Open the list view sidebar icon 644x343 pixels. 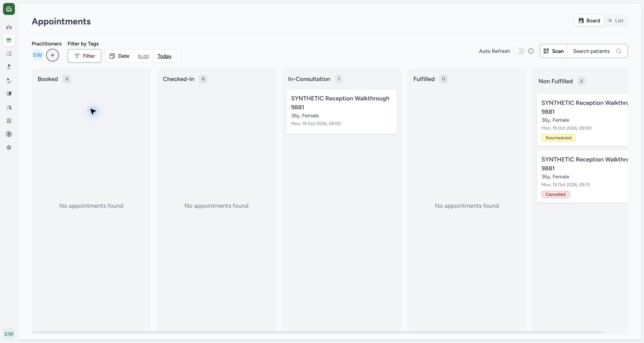9,54
